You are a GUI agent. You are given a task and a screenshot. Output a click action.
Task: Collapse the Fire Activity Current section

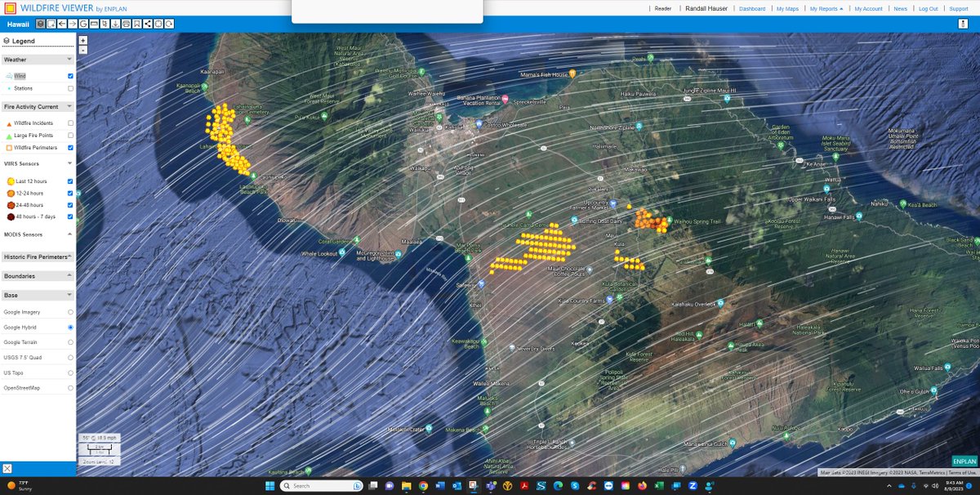pos(70,107)
